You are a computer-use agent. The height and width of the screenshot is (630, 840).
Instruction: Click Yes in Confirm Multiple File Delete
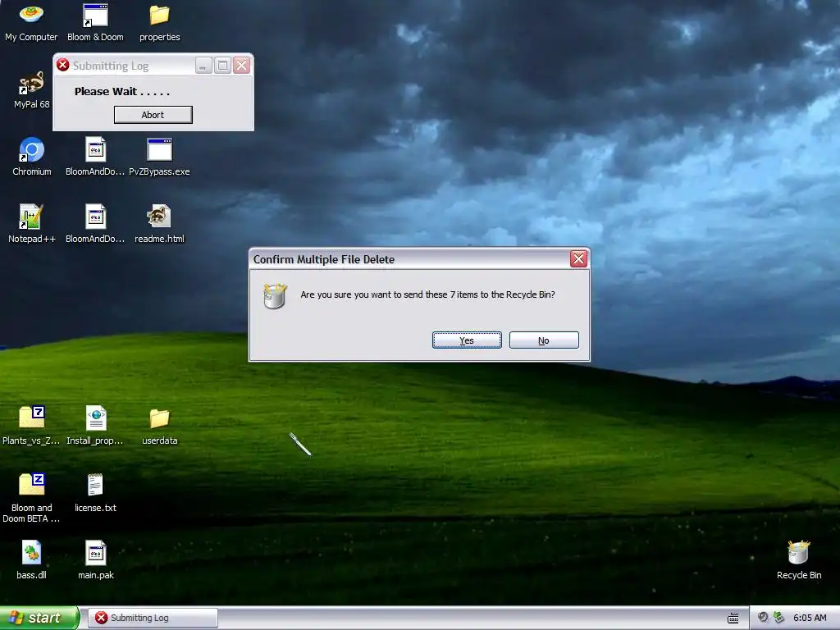[467, 340]
